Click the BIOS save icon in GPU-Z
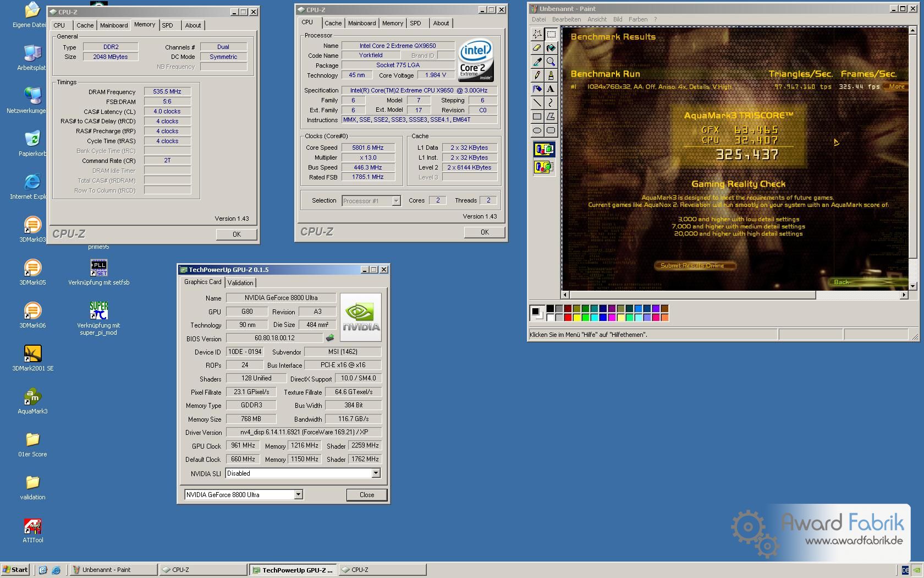This screenshot has height=578, width=924. click(330, 338)
